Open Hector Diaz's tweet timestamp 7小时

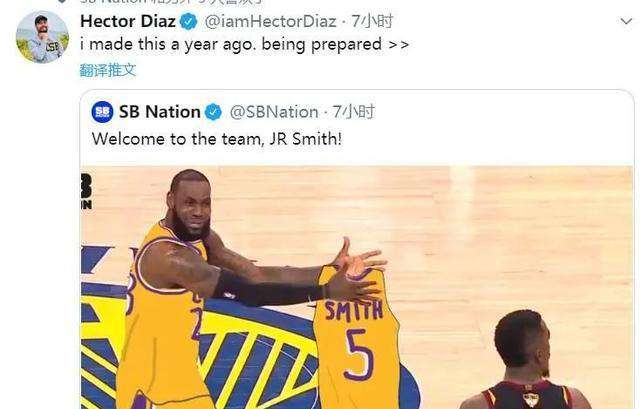coord(372,21)
